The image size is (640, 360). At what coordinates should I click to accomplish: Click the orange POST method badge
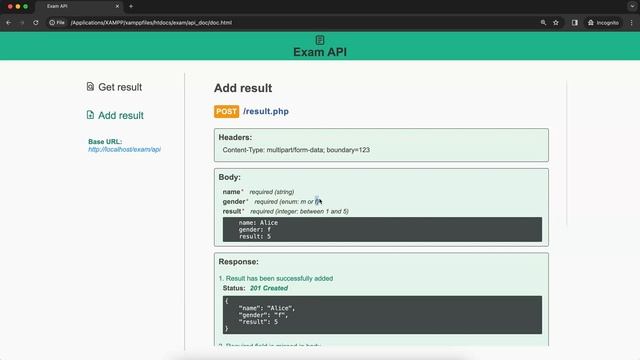click(227, 111)
